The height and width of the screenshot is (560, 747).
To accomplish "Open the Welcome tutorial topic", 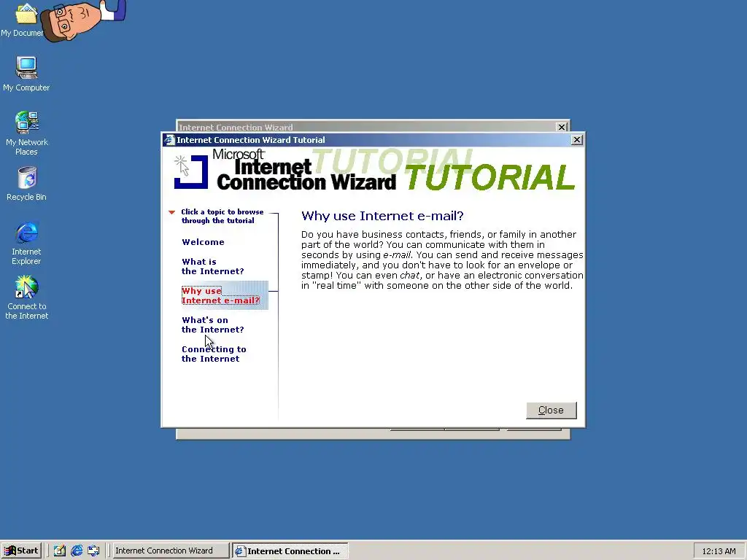I will tap(203, 242).
